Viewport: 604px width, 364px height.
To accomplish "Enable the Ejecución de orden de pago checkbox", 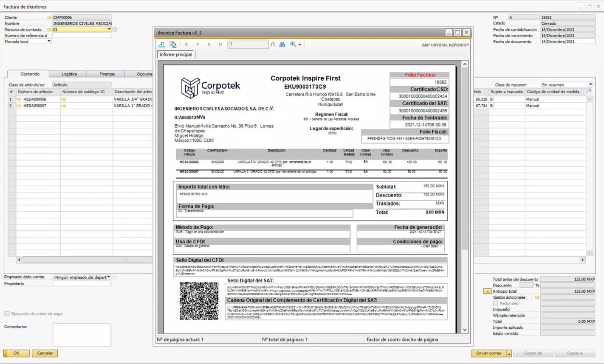I will (7, 314).
